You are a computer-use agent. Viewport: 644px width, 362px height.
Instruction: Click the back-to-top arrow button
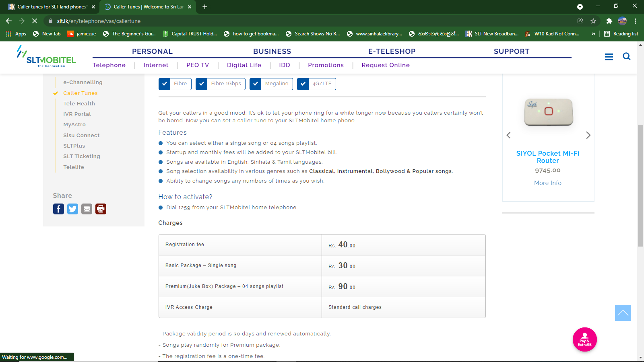click(623, 313)
